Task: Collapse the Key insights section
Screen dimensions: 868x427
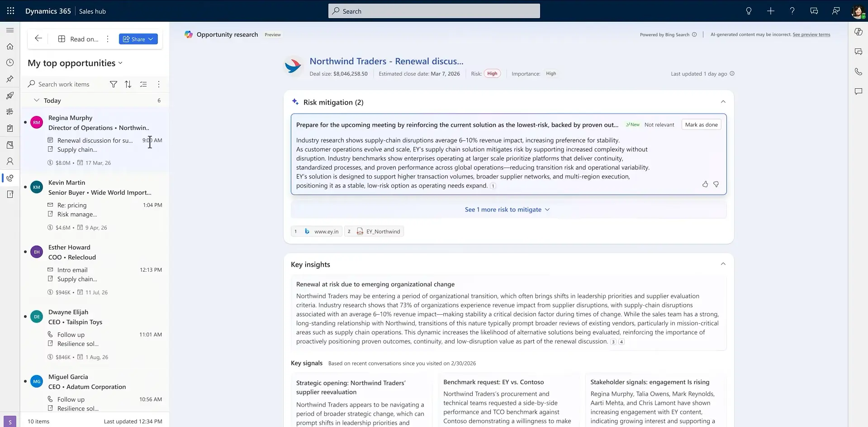Action: click(x=723, y=264)
